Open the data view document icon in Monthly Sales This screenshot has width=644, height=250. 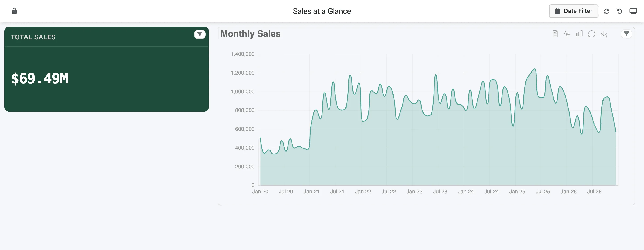(x=555, y=34)
